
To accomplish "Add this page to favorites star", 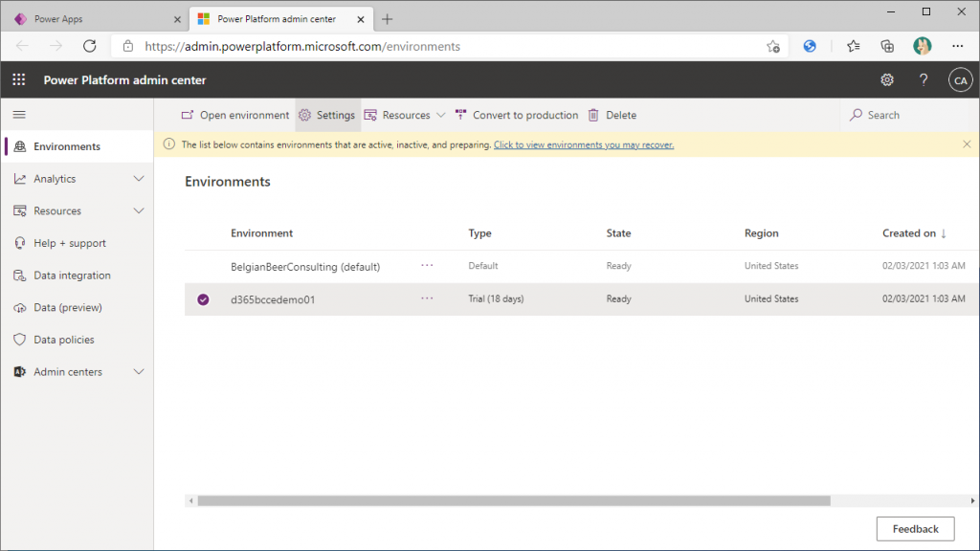I will [773, 46].
